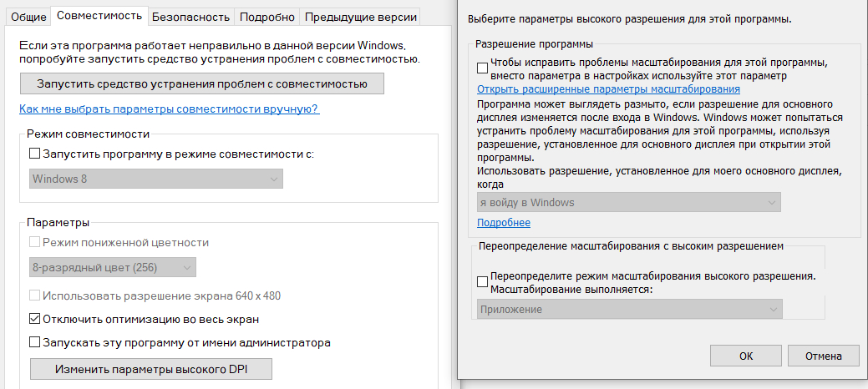The image size is (868, 389).
Task: Enable run as administrator checkbox
Action: click(x=35, y=341)
